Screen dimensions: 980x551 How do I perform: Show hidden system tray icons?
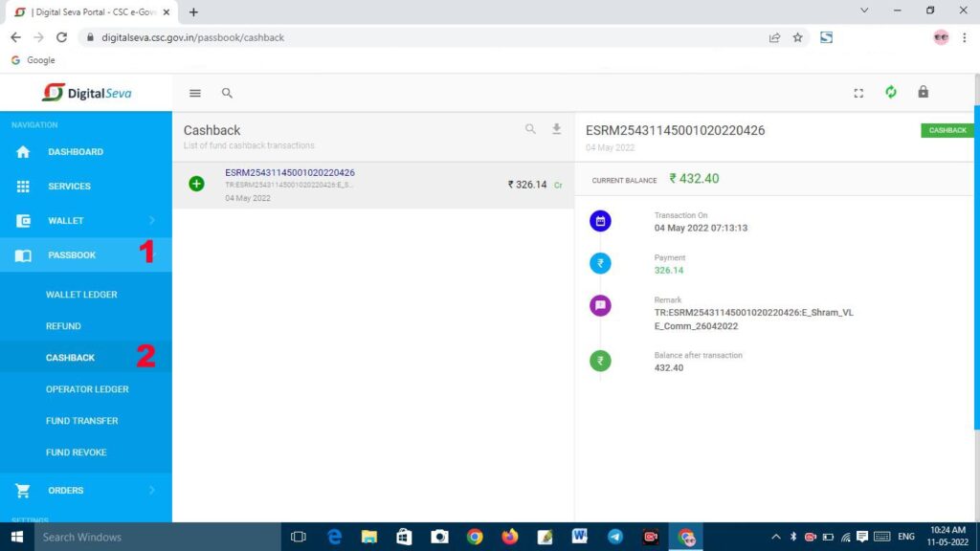click(775, 537)
